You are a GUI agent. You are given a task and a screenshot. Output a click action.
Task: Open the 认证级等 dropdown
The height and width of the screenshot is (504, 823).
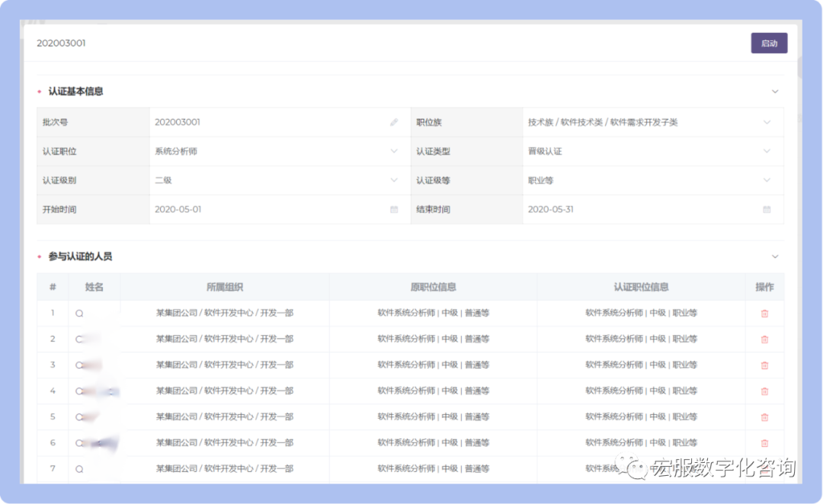click(767, 180)
